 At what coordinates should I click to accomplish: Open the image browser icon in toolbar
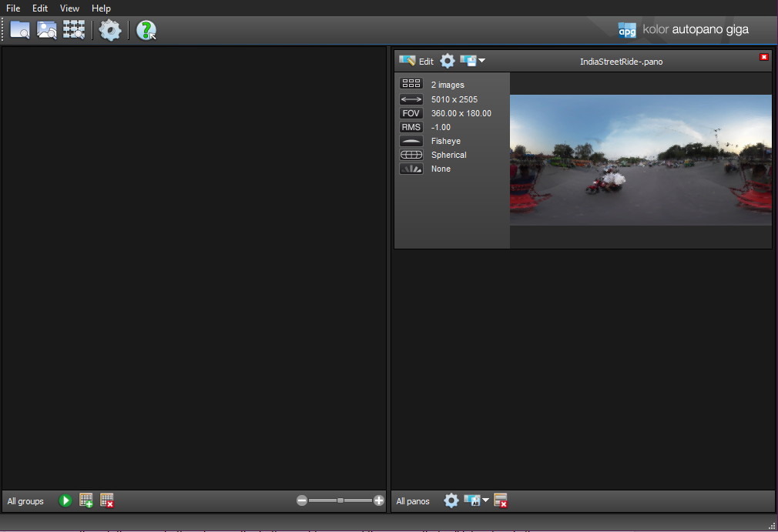[46, 29]
